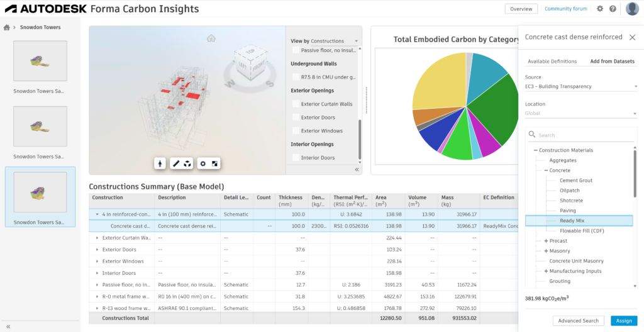The width and height of the screenshot is (644, 332).
Task: Collapse the Concrete tree node
Action: [x=547, y=170]
